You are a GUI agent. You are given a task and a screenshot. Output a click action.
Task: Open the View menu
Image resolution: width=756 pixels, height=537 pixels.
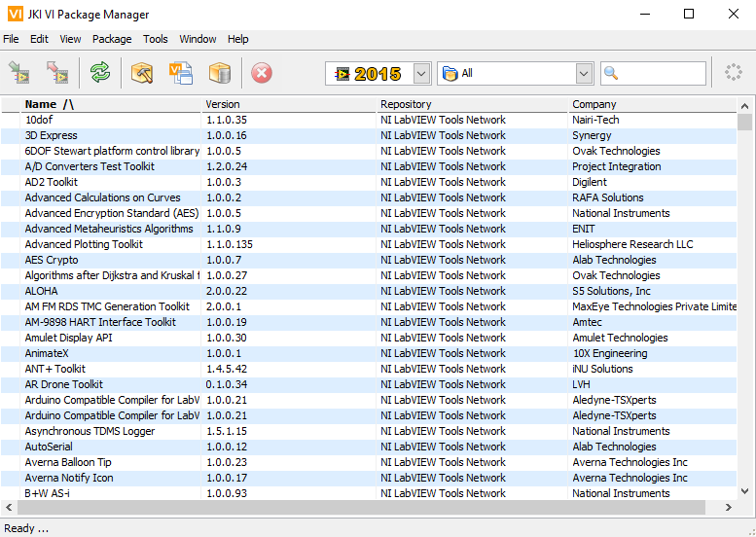[70, 39]
